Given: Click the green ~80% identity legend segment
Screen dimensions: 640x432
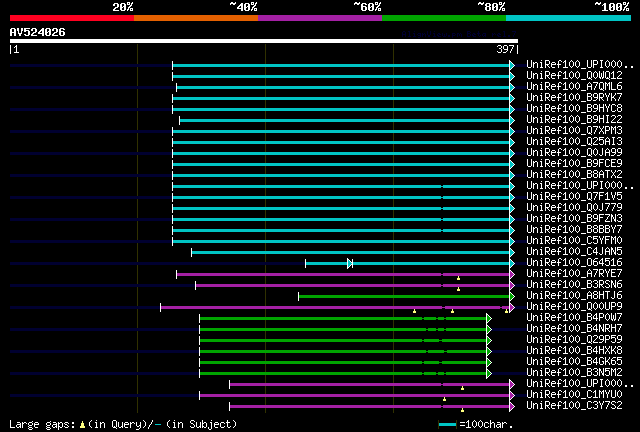Looking at the screenshot, I should (444, 18).
